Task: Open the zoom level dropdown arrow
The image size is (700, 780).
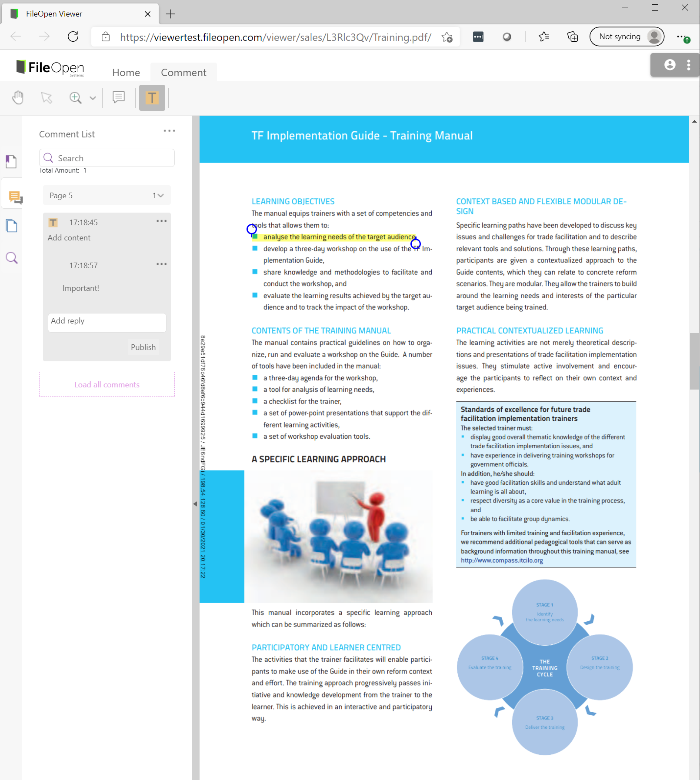Action: pos(93,98)
